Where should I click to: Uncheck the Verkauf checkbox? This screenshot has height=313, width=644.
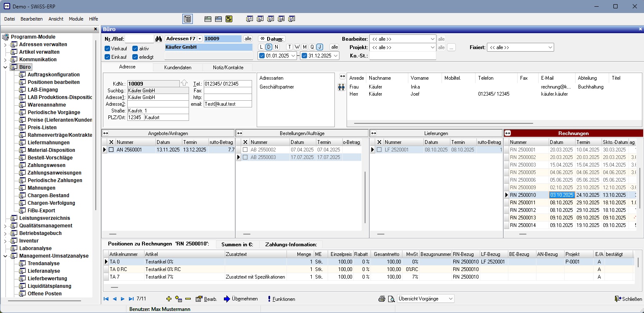108,49
